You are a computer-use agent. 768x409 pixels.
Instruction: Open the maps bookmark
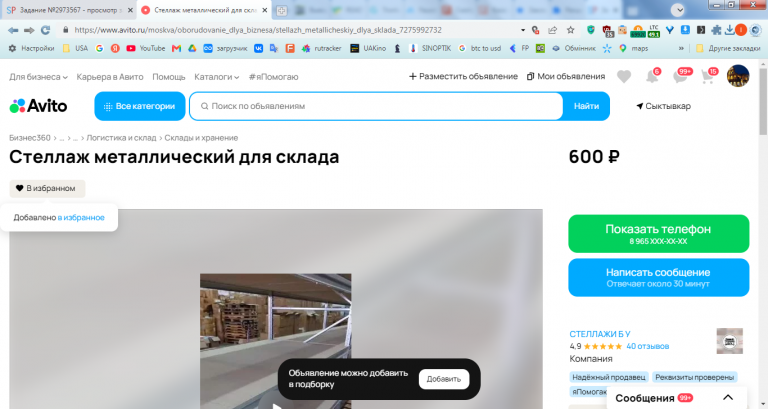(634, 48)
